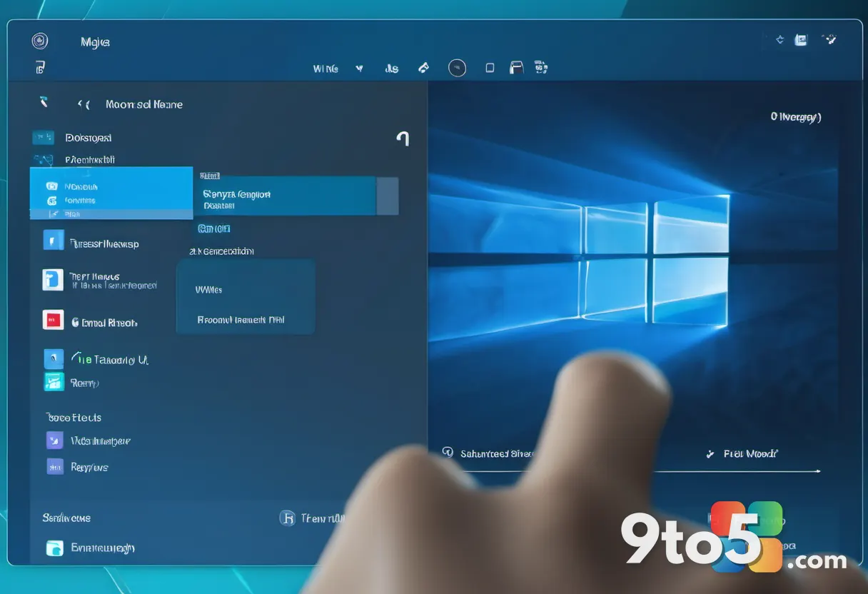Screen dimensions: 868x594
Task: Click the "2k Gencebatidm" label
Action: point(221,251)
